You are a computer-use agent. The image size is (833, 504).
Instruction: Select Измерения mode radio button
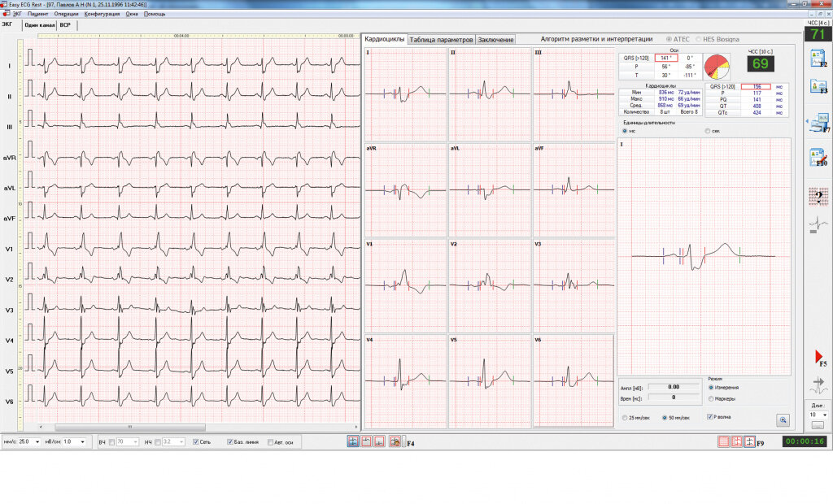(711, 387)
